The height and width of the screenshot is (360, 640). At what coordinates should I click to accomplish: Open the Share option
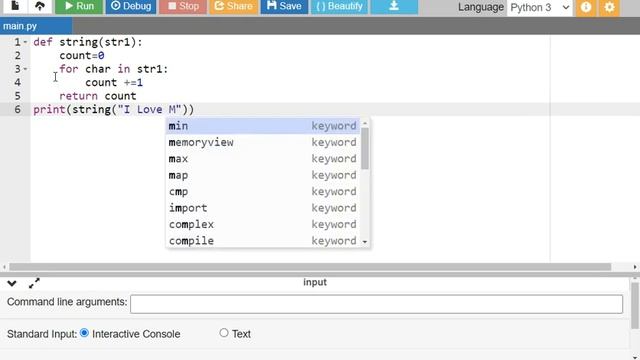coord(233,6)
